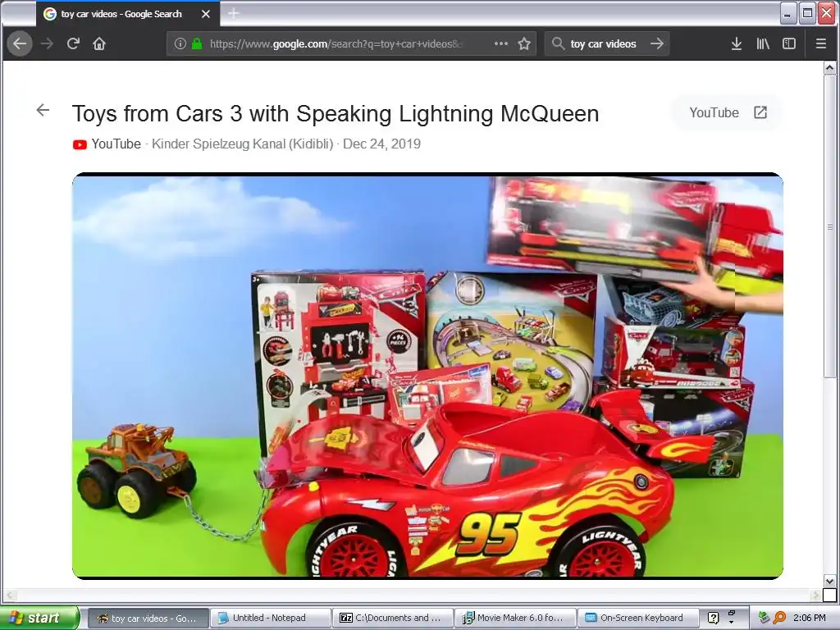Open the video on YouTube via button
840x630 pixels.
727,112
